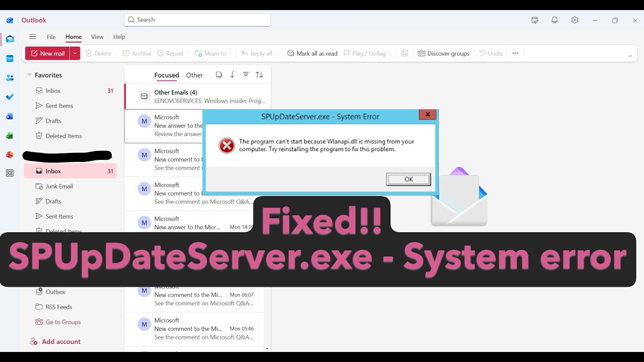The height and width of the screenshot is (362, 644).
Task: Click the New mail button
Action: pos(48,53)
